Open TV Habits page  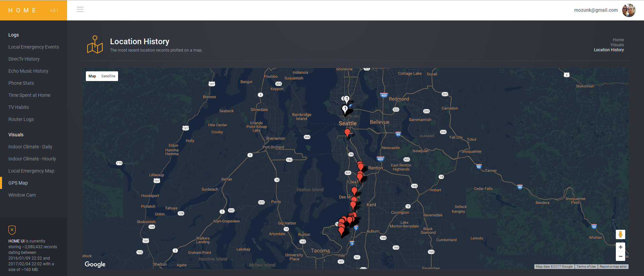[x=18, y=107]
